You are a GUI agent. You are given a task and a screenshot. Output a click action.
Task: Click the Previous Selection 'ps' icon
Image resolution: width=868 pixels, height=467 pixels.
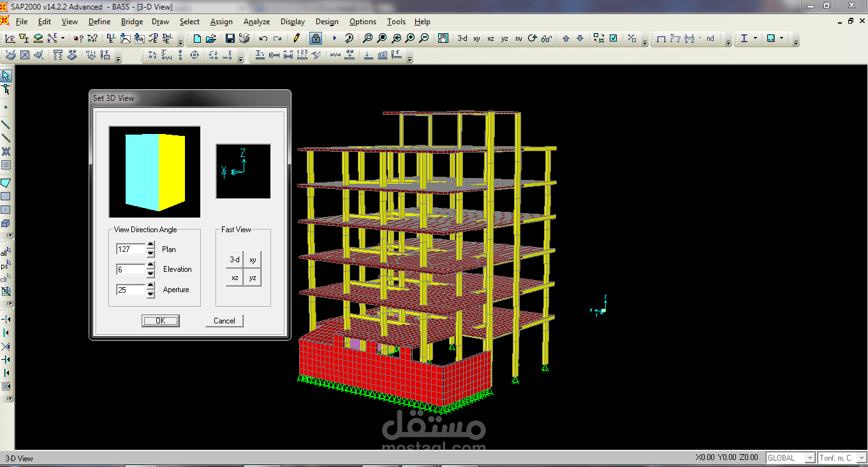6,265
